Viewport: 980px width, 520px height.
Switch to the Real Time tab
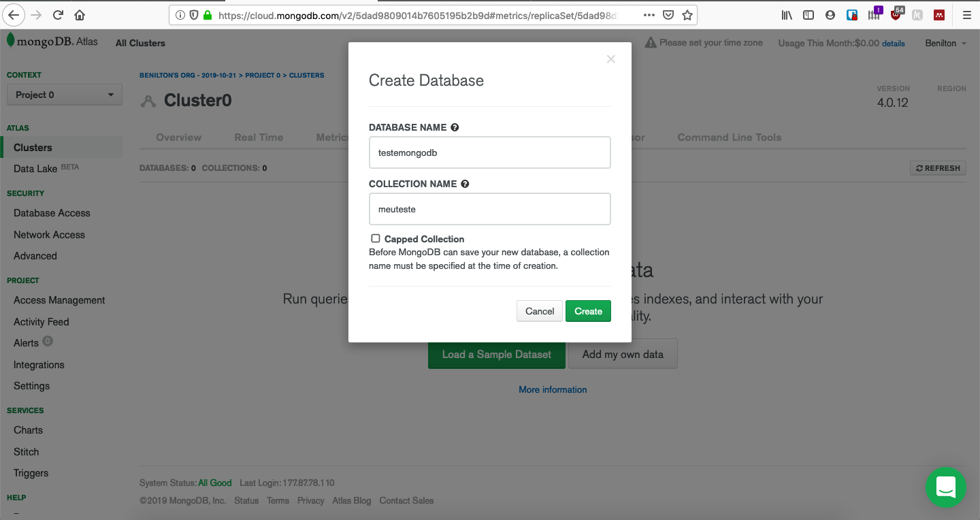(259, 137)
